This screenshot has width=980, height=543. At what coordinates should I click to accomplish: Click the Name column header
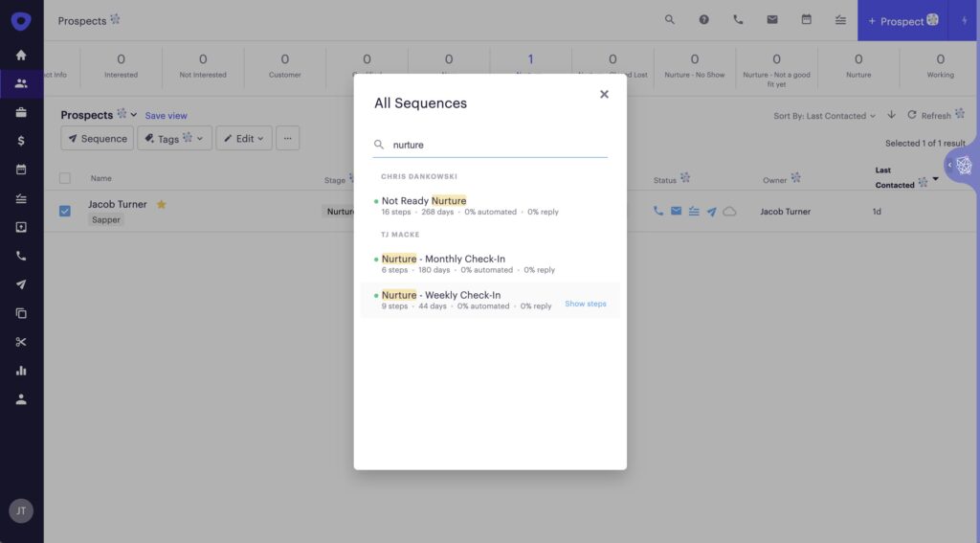[x=101, y=178]
